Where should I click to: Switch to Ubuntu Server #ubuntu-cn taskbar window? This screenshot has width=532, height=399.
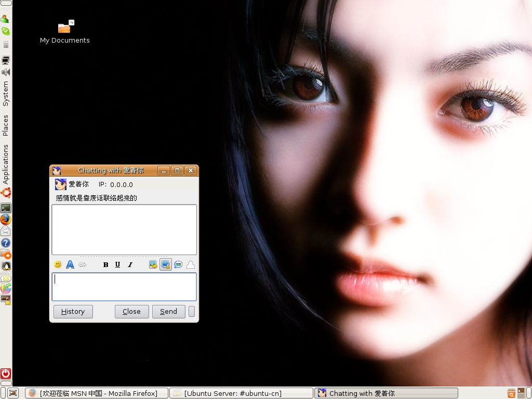(x=241, y=393)
